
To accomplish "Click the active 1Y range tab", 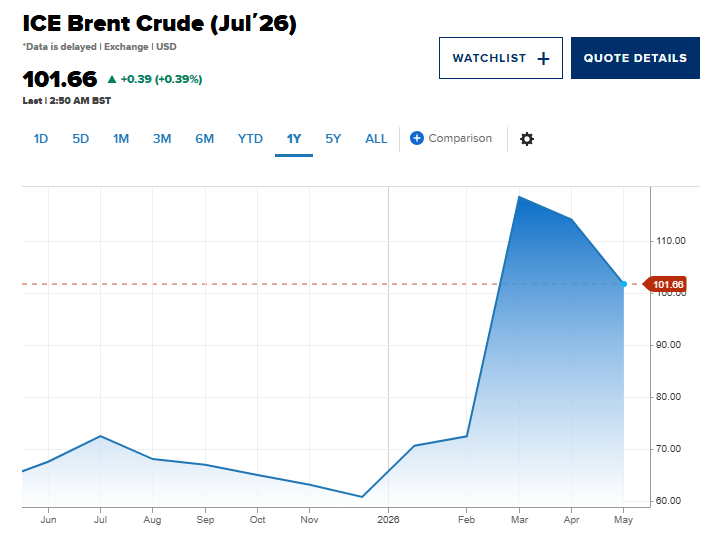I will (294, 139).
